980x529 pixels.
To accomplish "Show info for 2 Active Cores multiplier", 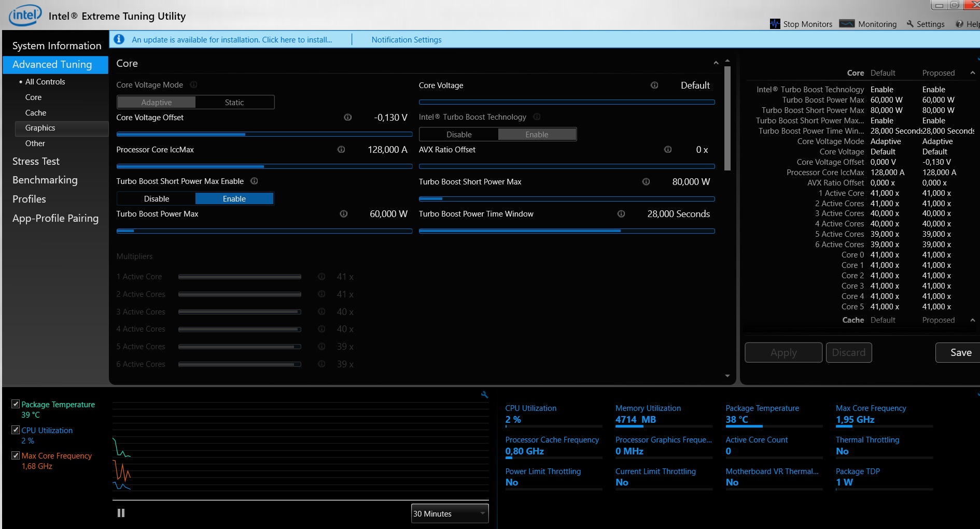I will 321,294.
